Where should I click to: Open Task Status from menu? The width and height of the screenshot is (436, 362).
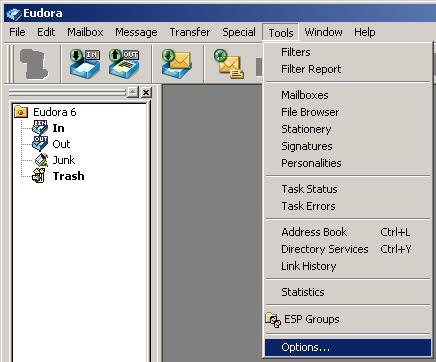coord(348,189)
